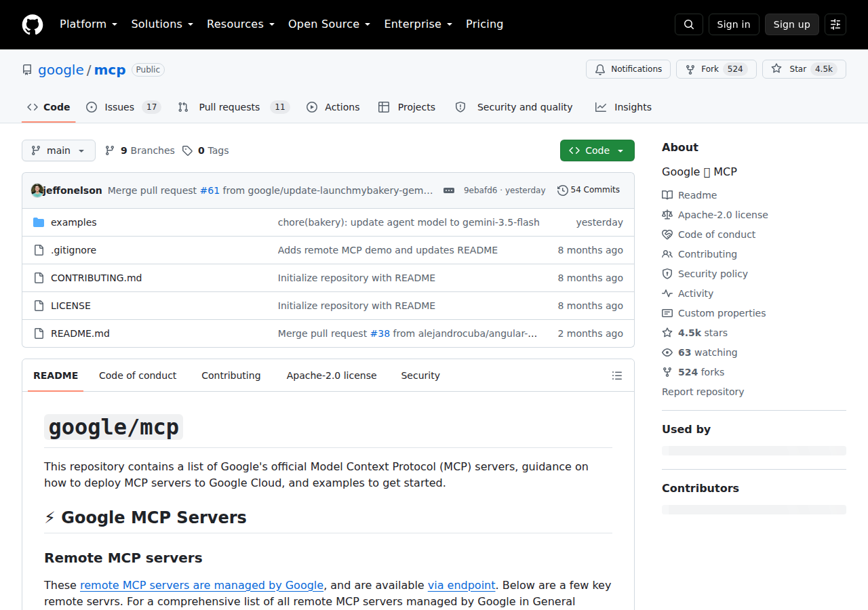Open the 4.5k stars link
868x610 pixels.
point(703,333)
